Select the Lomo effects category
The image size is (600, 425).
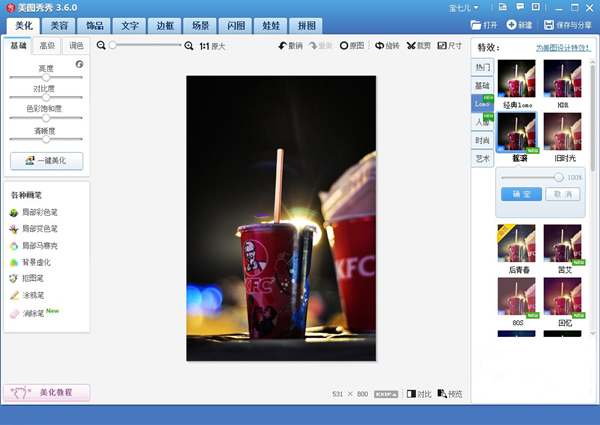[482, 103]
